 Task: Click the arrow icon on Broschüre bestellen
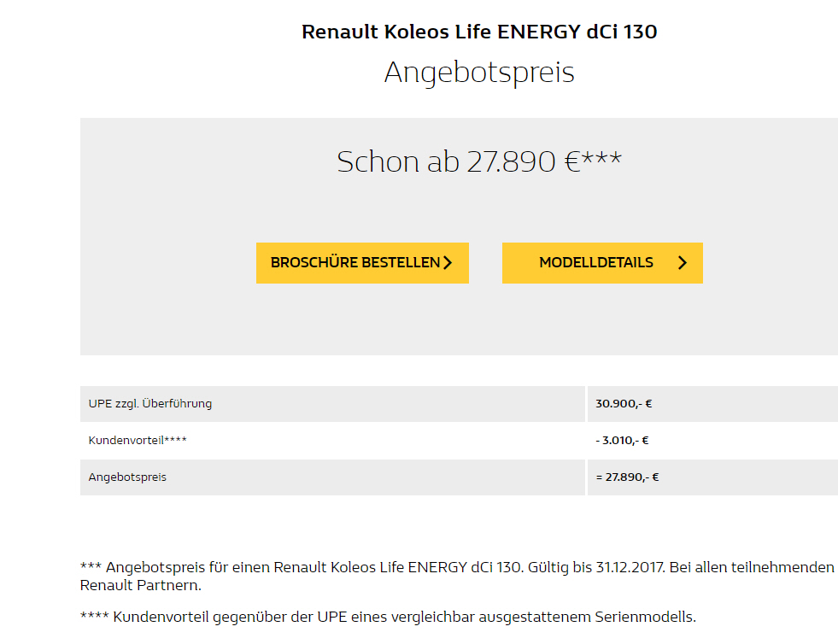(448, 263)
